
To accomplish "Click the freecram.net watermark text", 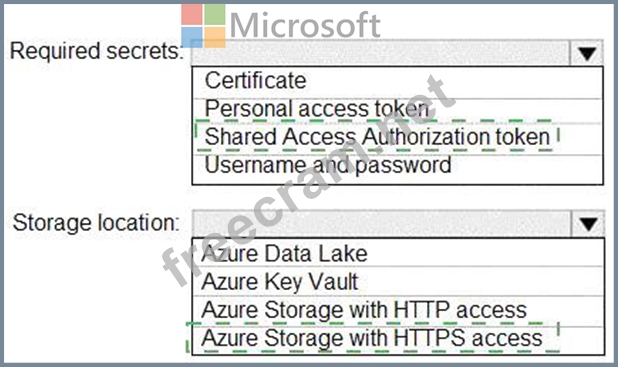I will coord(309,181).
